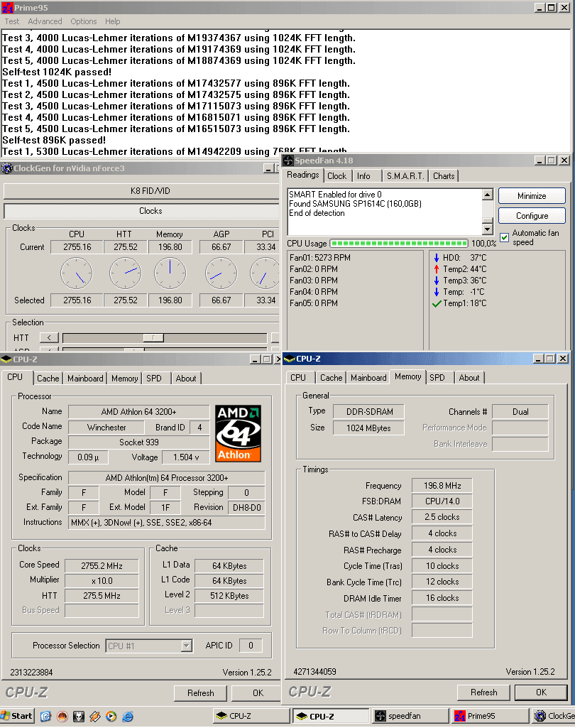Viewport: 575px width, 728px height.
Task: Click the Temp1 green checkmark icon
Action: tap(437, 304)
